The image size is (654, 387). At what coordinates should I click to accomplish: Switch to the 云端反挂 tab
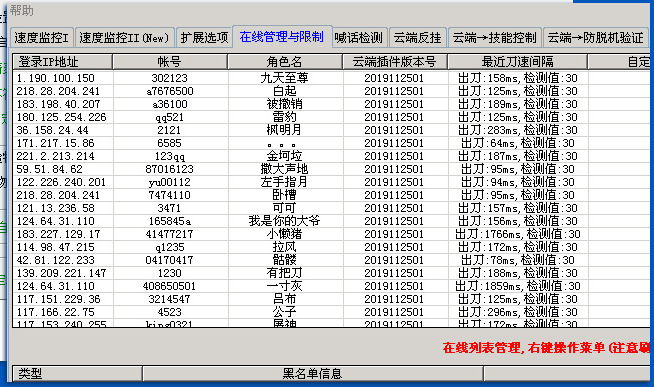418,38
